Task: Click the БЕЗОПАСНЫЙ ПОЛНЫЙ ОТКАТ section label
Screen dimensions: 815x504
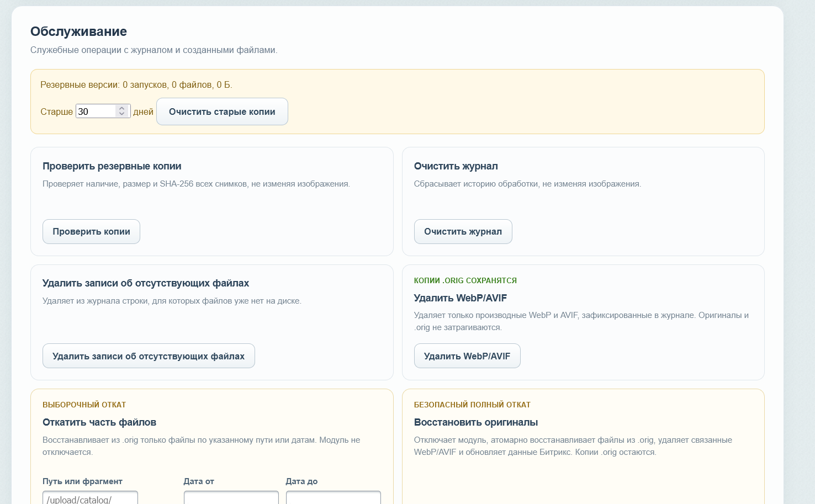Action: [472, 405]
